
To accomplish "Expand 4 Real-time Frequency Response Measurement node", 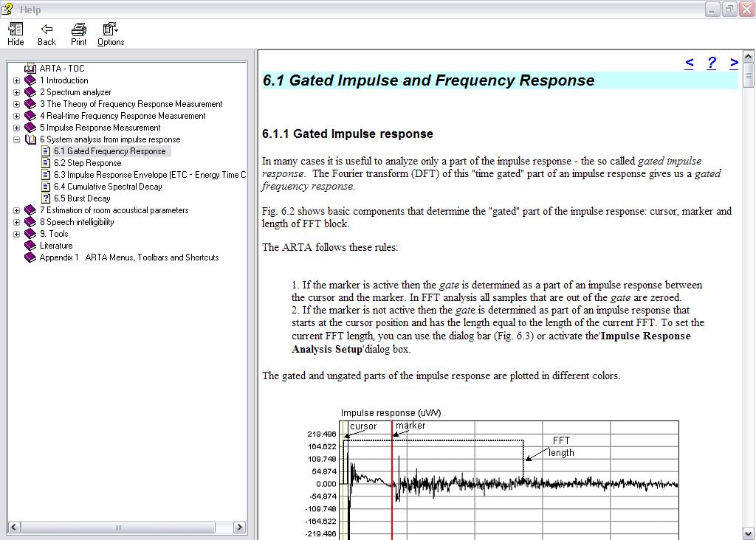I will pyautogui.click(x=16, y=116).
